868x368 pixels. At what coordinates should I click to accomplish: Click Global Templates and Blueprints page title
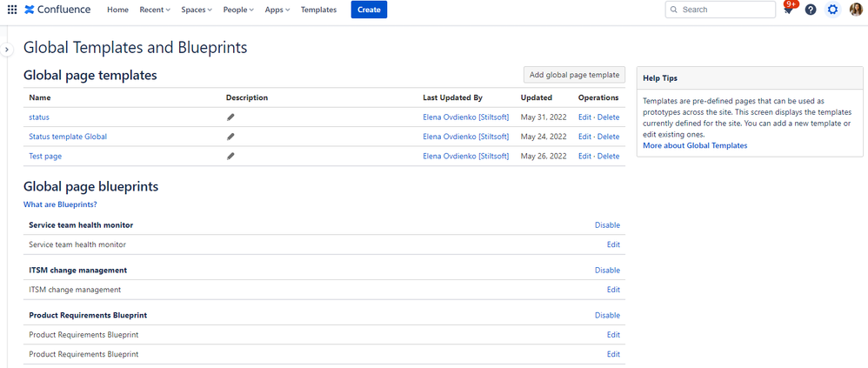point(135,48)
